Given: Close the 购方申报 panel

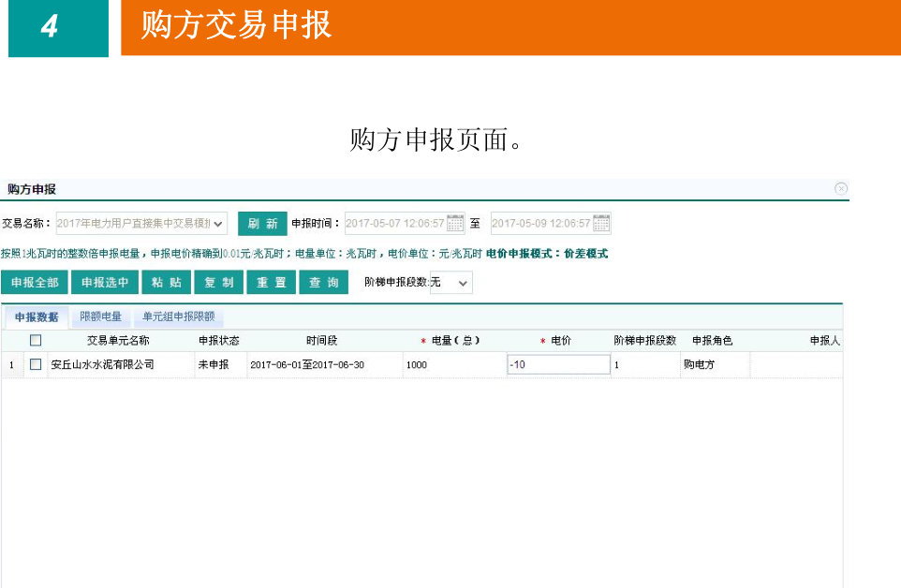Looking at the screenshot, I should [x=840, y=189].
